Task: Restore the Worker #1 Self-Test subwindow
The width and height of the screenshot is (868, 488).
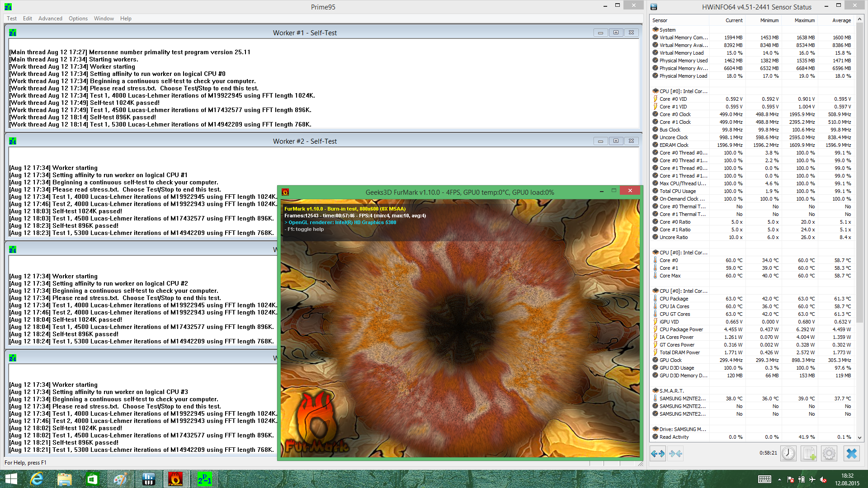Action: click(616, 33)
